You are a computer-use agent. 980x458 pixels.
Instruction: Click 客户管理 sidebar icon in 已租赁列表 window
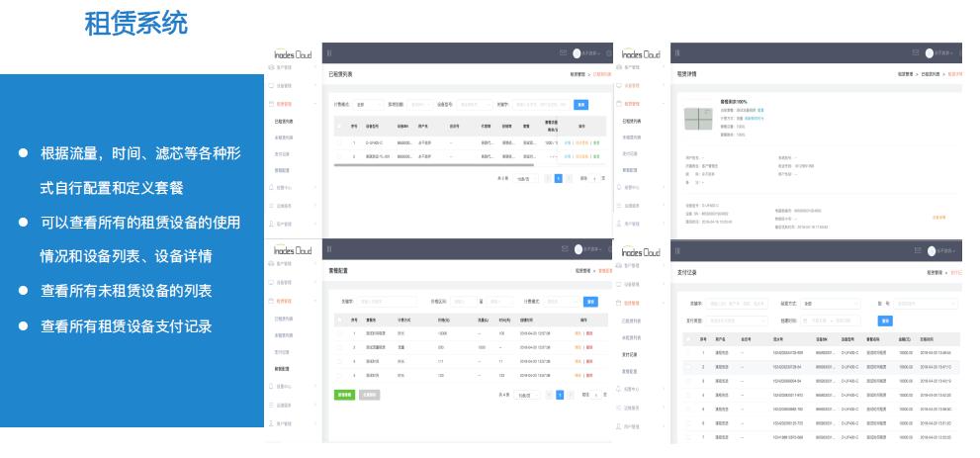[271, 67]
